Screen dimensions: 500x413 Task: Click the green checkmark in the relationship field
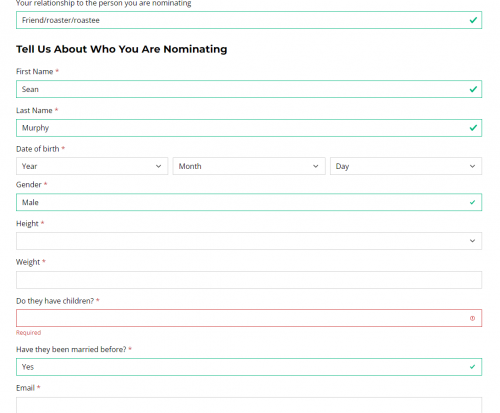(473, 20)
